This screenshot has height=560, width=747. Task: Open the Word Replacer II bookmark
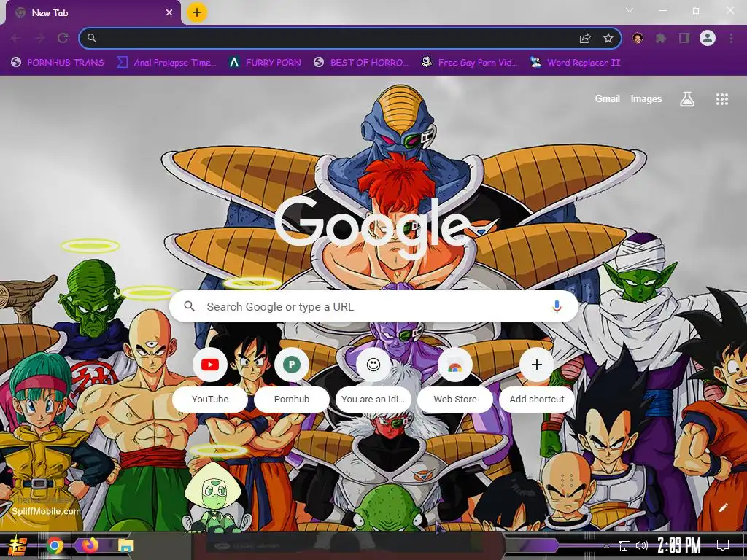pos(575,63)
